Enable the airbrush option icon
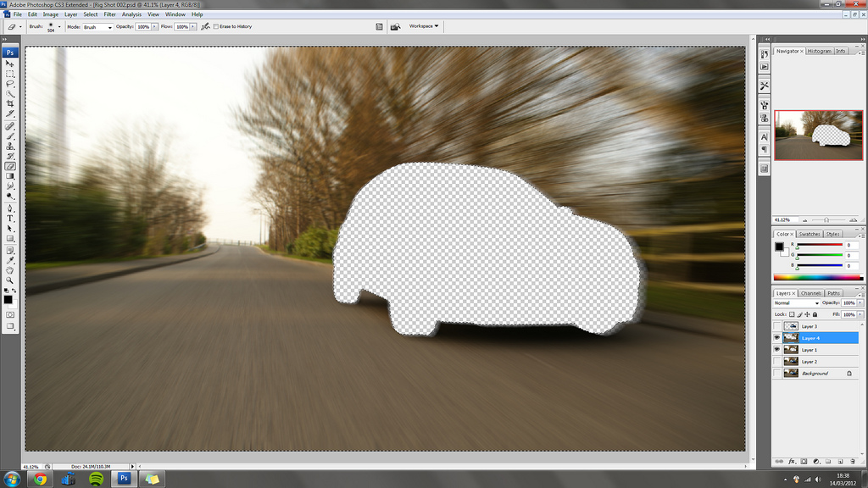 (x=204, y=26)
